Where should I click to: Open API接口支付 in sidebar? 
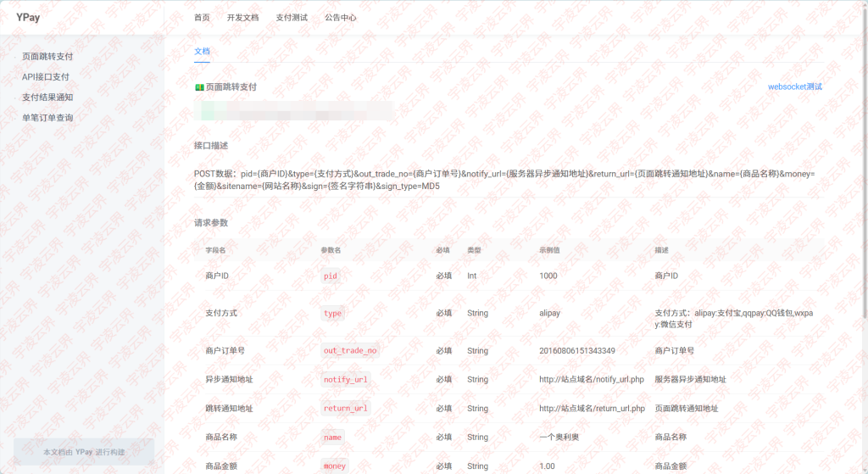46,77
